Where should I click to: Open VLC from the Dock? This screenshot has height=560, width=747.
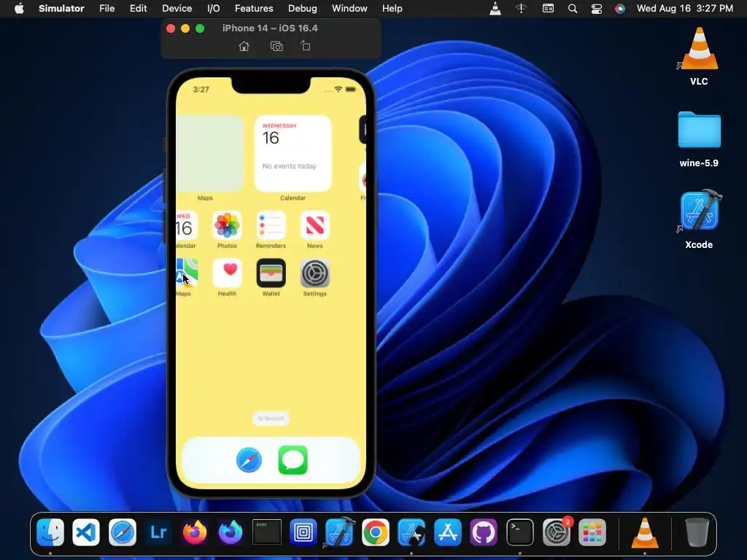[645, 532]
